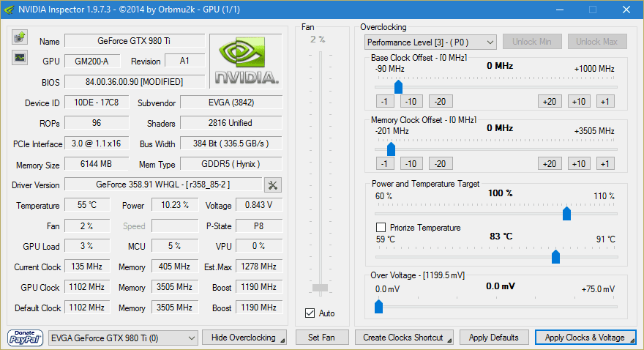Image resolution: width=644 pixels, height=350 pixels.
Task: Open the Performance Level dropdown
Action: (x=430, y=42)
